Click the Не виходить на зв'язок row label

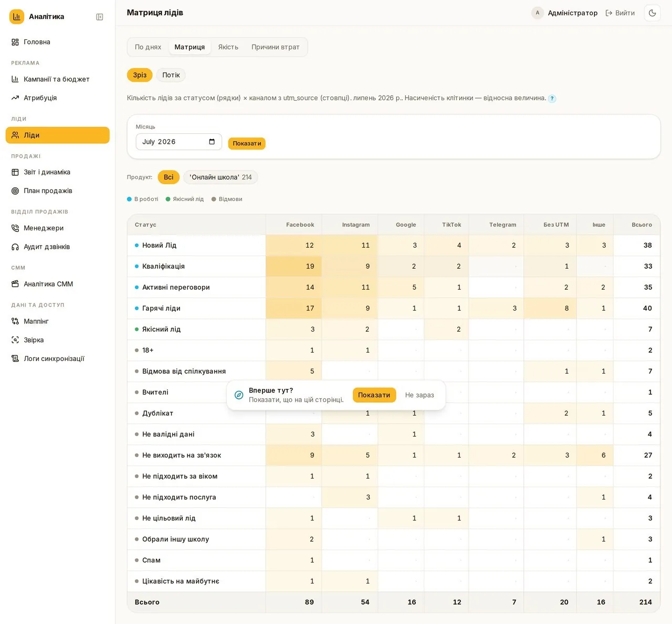click(182, 455)
